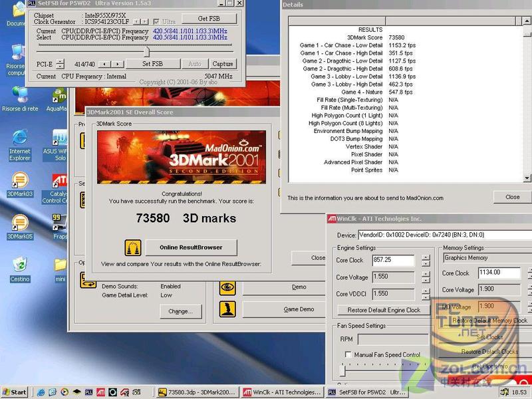Screen dimensions: 532x399
Task: Click the memory Core Clock field showing 1134.00
Action: click(499, 273)
